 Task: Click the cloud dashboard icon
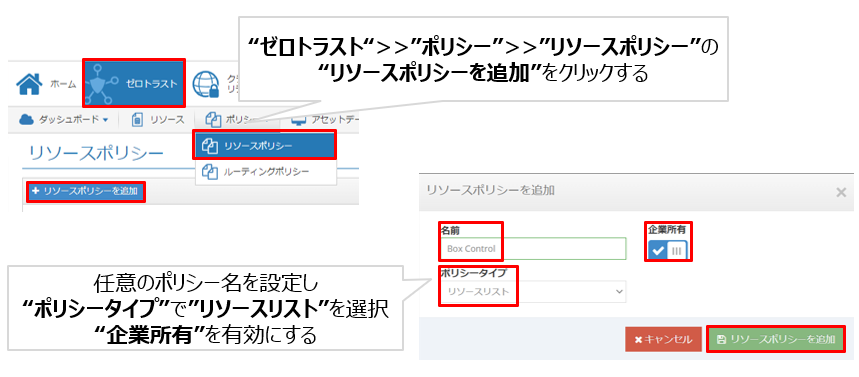pyautogui.click(x=26, y=120)
